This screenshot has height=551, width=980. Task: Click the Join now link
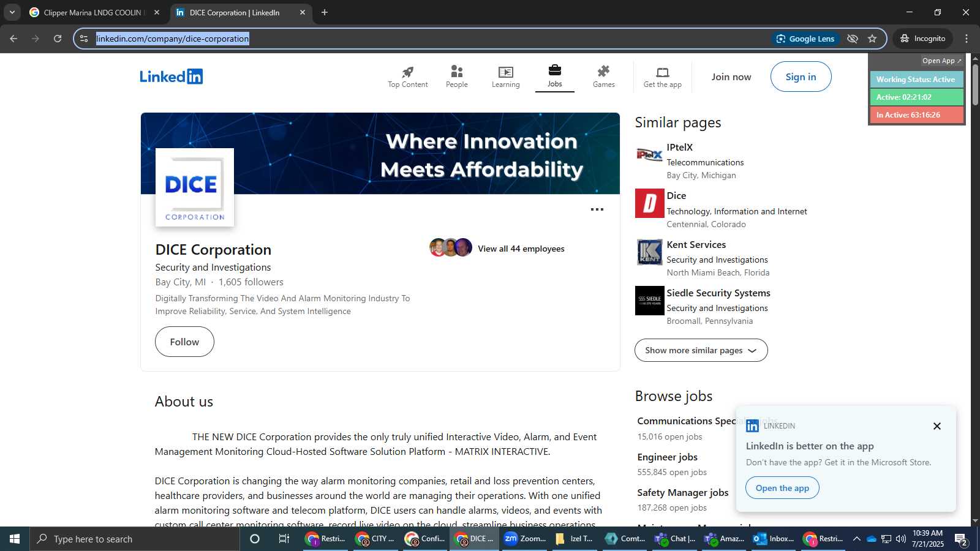coord(731,77)
